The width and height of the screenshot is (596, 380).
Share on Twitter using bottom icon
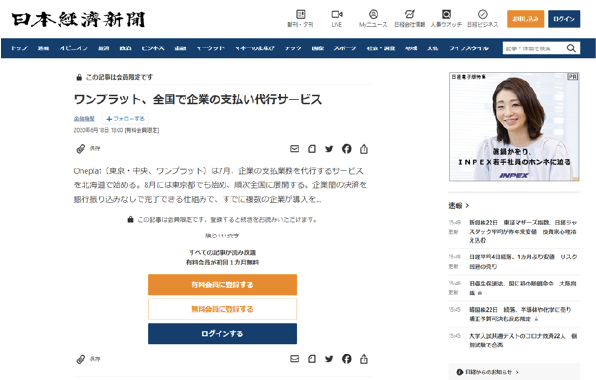[329, 359]
